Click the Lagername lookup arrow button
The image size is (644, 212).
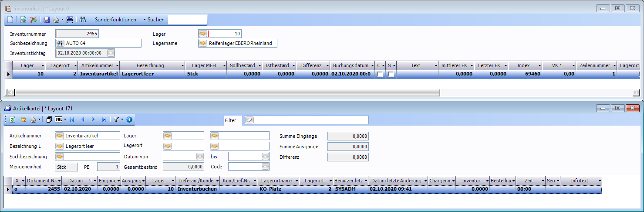(x=203, y=43)
